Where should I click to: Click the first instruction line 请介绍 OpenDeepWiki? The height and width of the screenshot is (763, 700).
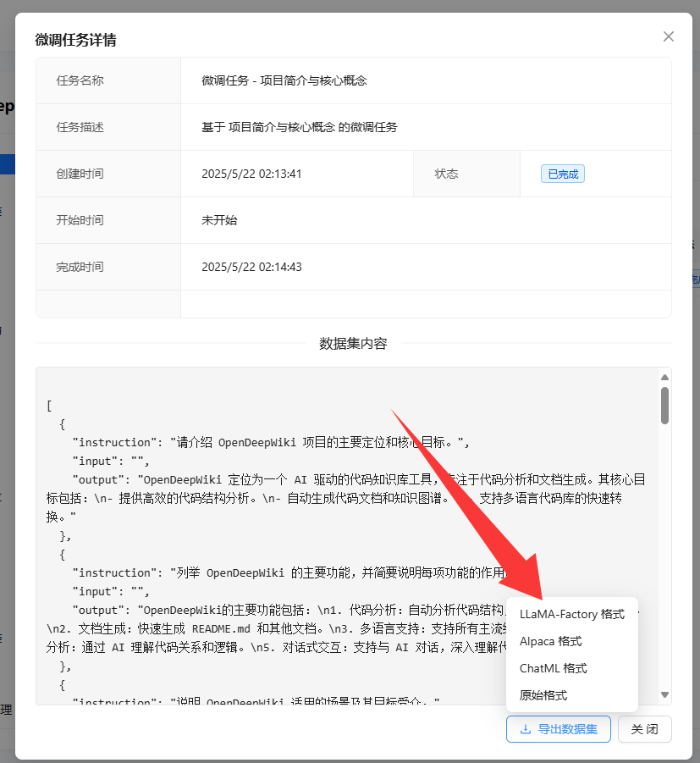click(x=270, y=442)
